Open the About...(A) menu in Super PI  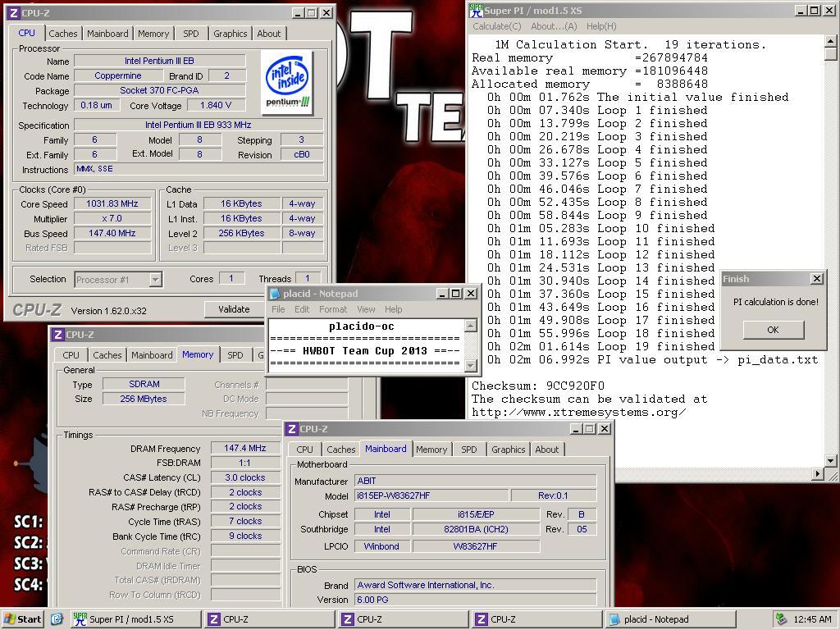(554, 26)
